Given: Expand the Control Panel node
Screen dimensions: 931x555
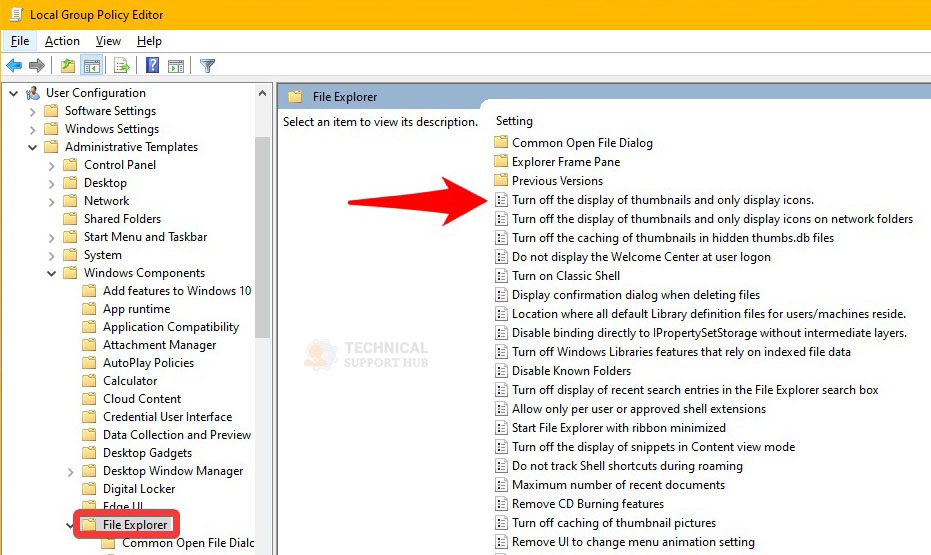Looking at the screenshot, I should pos(52,166).
